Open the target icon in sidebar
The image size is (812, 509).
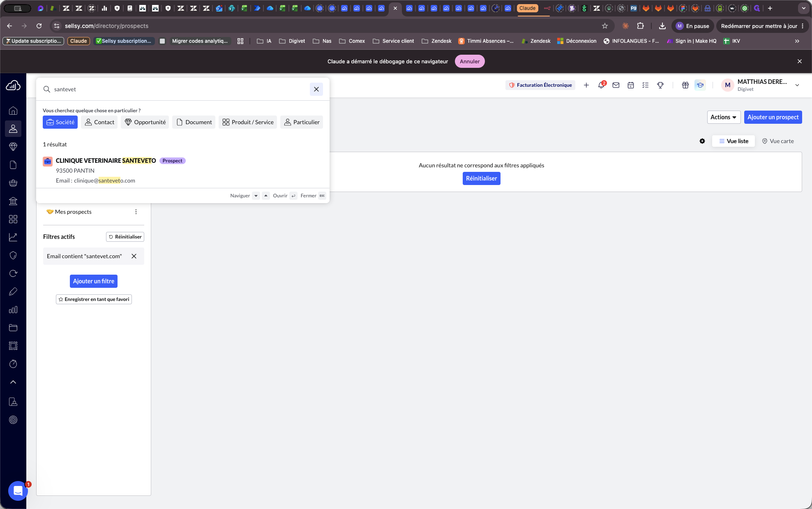pyautogui.click(x=13, y=420)
